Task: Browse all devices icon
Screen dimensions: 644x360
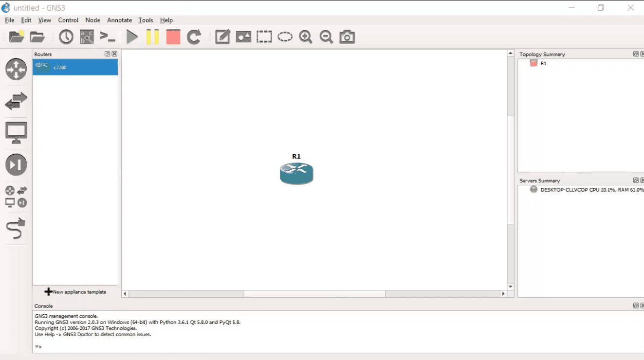Action: (x=16, y=197)
